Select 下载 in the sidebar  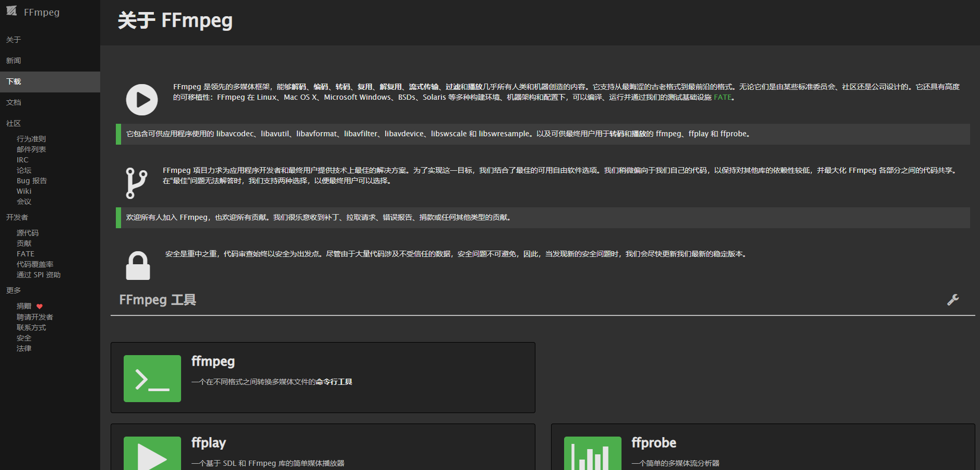tap(13, 81)
